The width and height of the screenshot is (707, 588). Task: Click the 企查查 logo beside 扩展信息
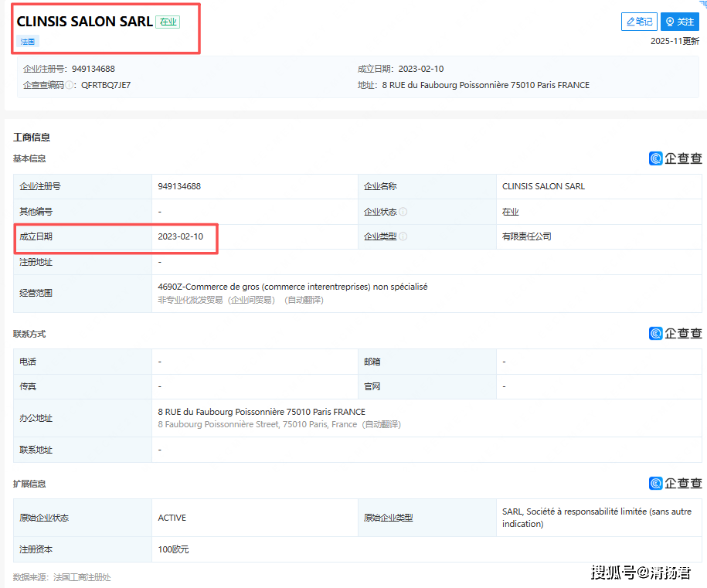(x=675, y=484)
